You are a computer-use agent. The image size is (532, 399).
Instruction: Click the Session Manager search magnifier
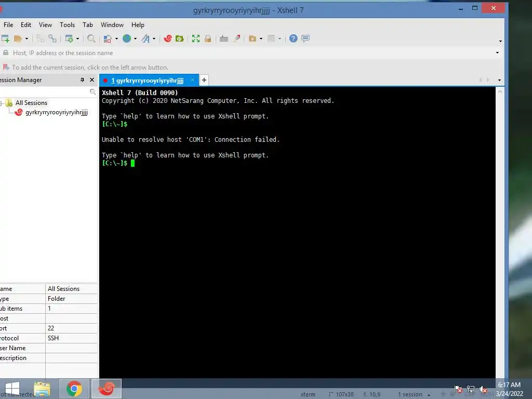pos(92,92)
